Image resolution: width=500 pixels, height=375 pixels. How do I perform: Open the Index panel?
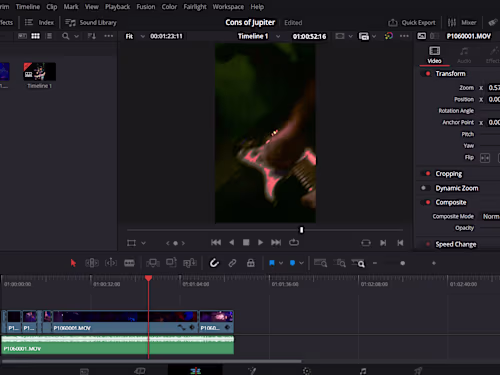click(x=39, y=22)
